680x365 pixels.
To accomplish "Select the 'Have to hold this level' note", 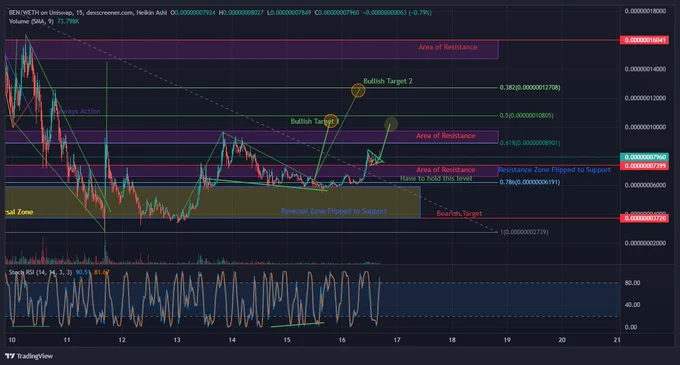I will tap(436, 178).
